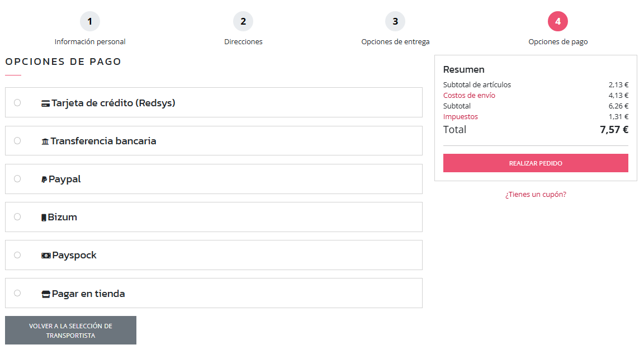Open step 3 Opciones de entrega
This screenshot has width=644, height=354.
pos(395,22)
